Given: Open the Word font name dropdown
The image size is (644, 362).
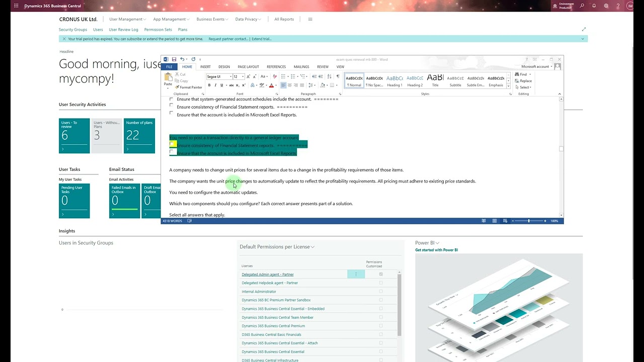Looking at the screenshot, I should (231, 76).
